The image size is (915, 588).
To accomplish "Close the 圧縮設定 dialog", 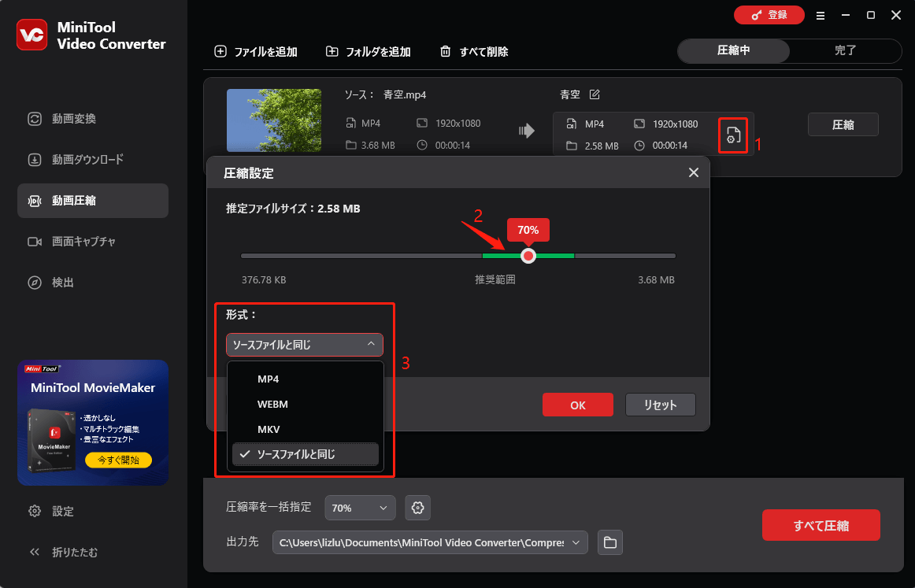I will (693, 172).
